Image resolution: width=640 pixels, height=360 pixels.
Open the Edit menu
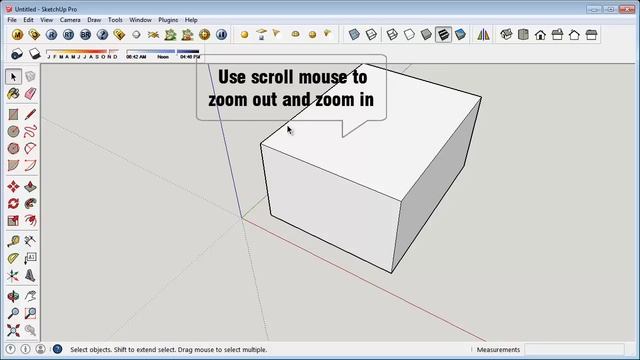28,20
